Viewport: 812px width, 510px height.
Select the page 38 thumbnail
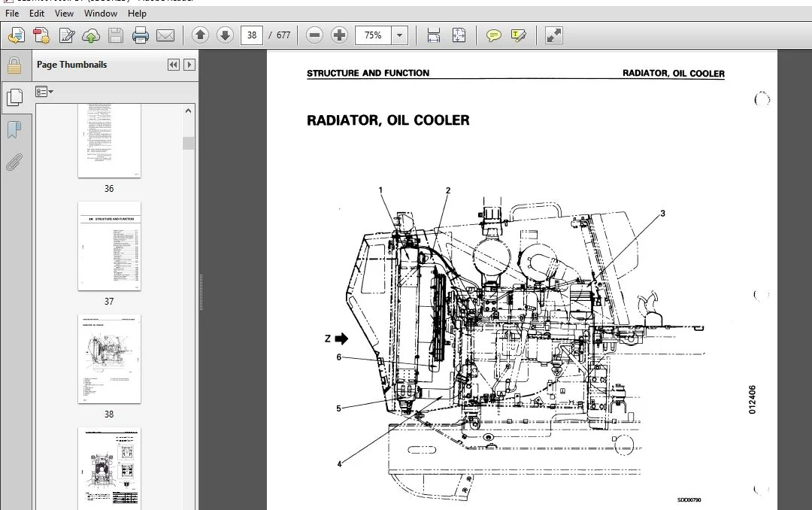(109, 359)
